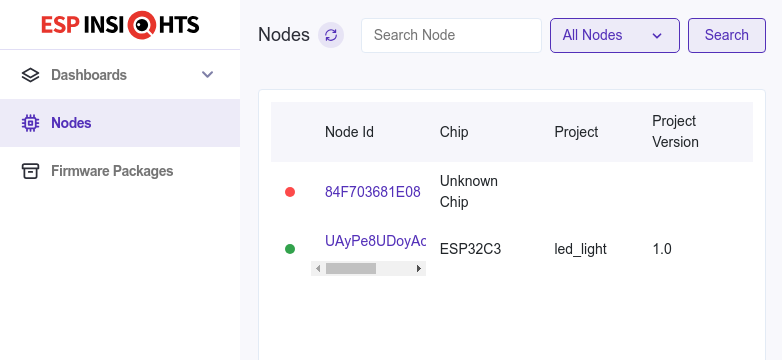
Task: Click the node ID scrollbar right arrow
Action: tap(419, 269)
